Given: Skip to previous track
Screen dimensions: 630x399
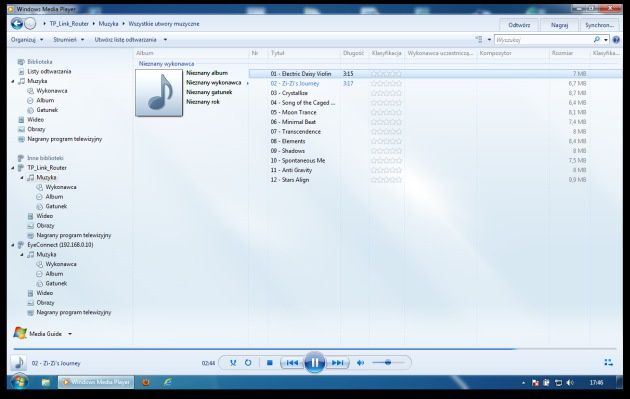Looking at the screenshot, I should coord(292,363).
